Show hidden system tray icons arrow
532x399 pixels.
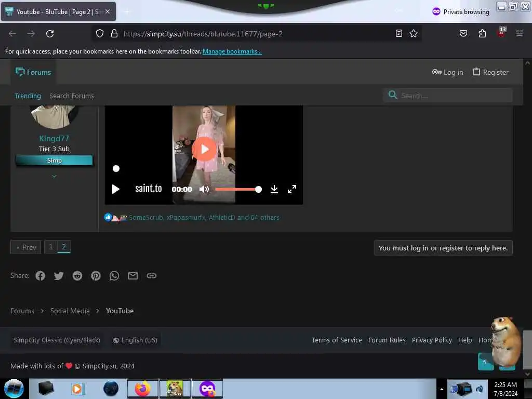442,389
